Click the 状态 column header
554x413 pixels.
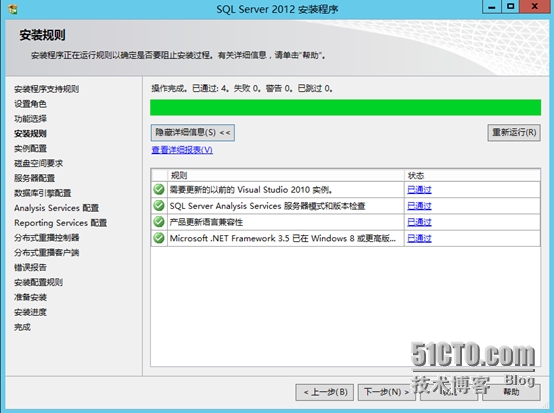472,175
